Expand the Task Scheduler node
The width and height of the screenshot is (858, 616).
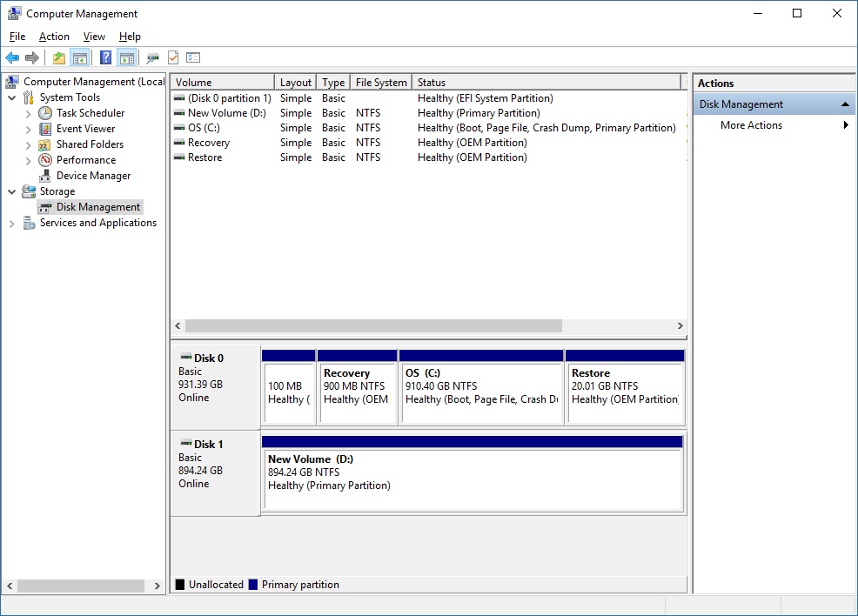coord(29,114)
